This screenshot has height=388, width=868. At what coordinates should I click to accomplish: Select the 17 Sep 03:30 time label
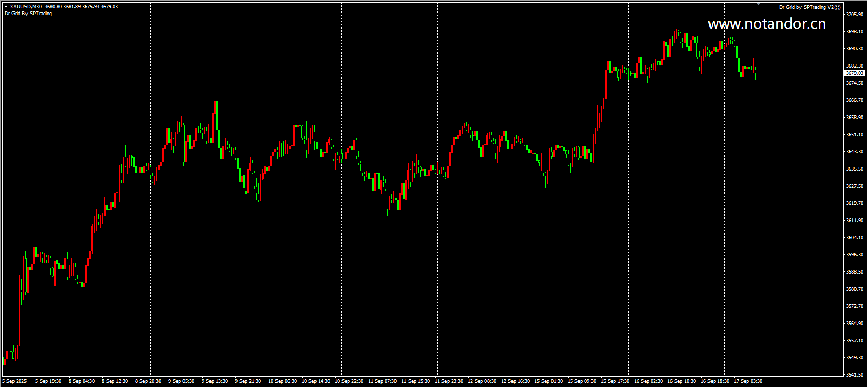click(748, 381)
